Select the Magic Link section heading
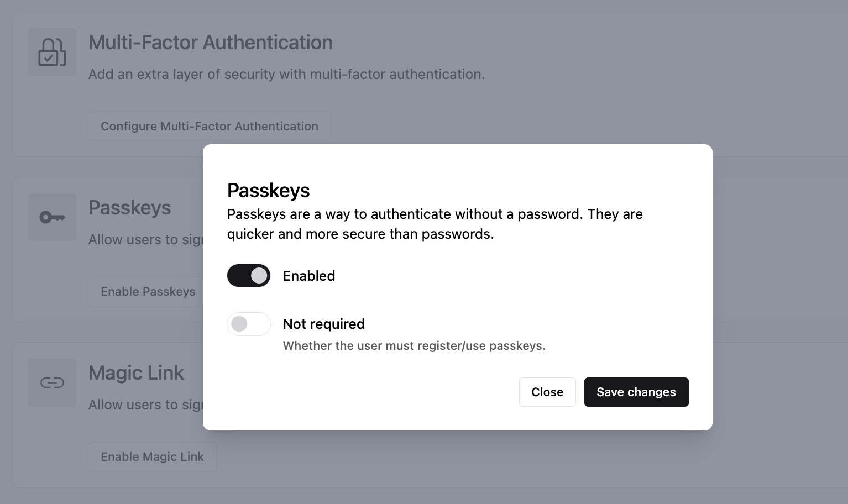The width and height of the screenshot is (848, 504). pyautogui.click(x=136, y=373)
